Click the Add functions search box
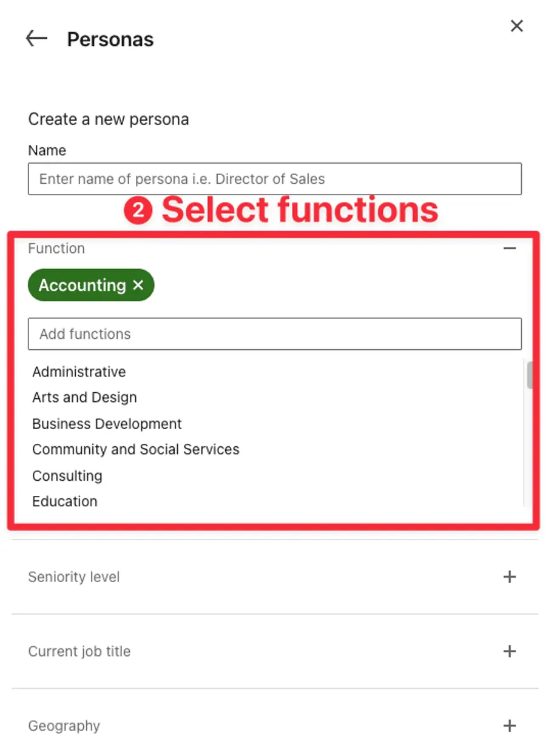 pos(274,334)
